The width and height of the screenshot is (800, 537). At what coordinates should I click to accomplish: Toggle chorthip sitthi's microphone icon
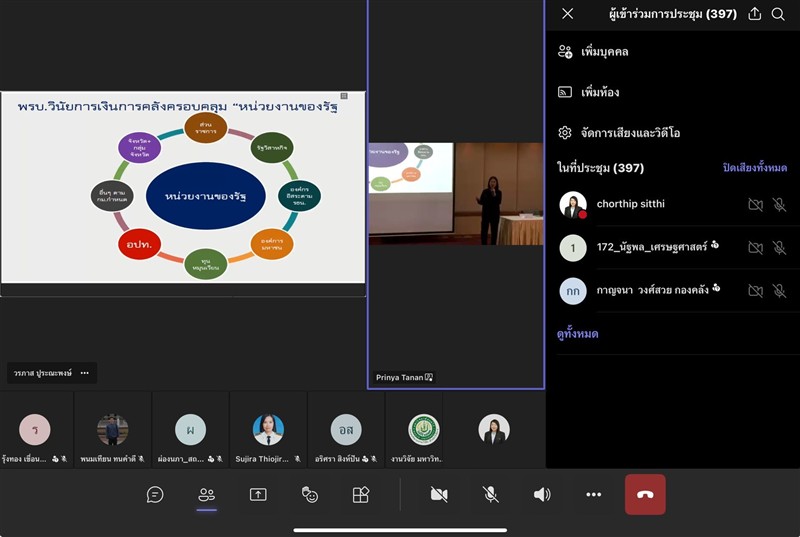(779, 205)
